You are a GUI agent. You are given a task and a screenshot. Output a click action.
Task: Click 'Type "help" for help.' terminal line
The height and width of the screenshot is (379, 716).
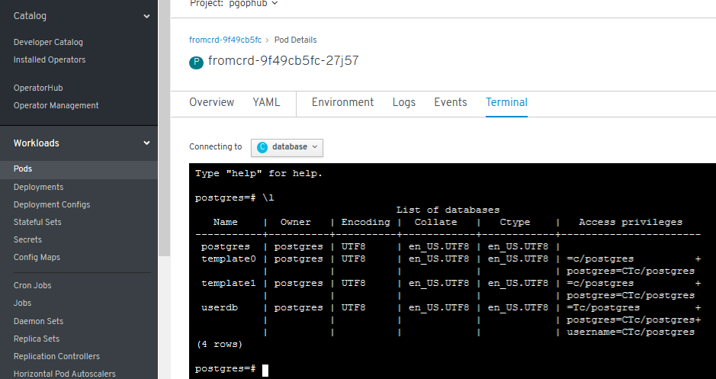259,174
